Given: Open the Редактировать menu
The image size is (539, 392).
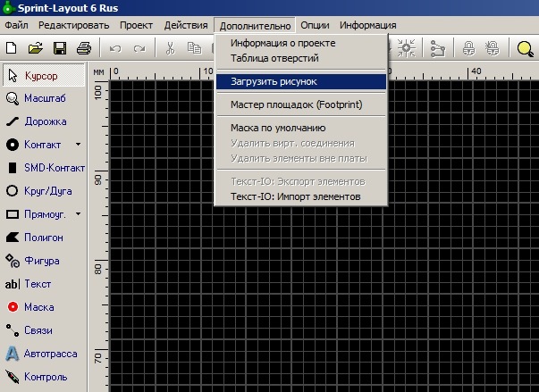Looking at the screenshot, I should [x=73, y=25].
